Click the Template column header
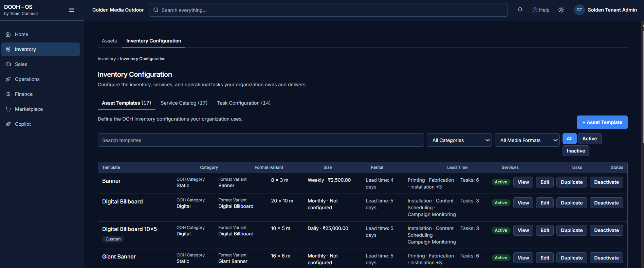The height and width of the screenshot is (268, 644). [111, 167]
